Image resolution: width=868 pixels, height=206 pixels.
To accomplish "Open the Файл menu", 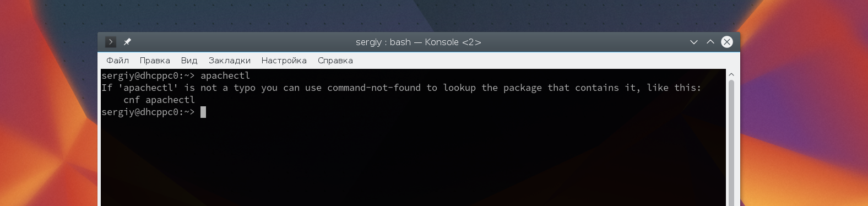I will [x=117, y=61].
